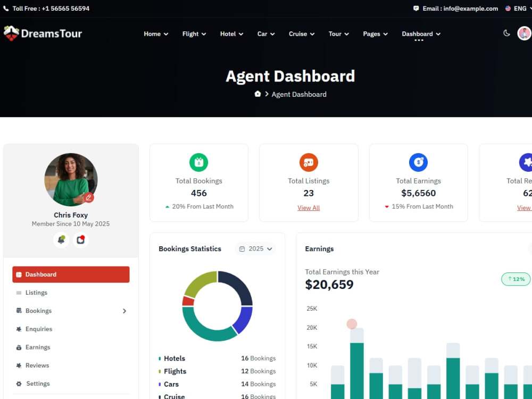Click the orange Total Listings icon
The height and width of the screenshot is (399, 532).
point(309,162)
